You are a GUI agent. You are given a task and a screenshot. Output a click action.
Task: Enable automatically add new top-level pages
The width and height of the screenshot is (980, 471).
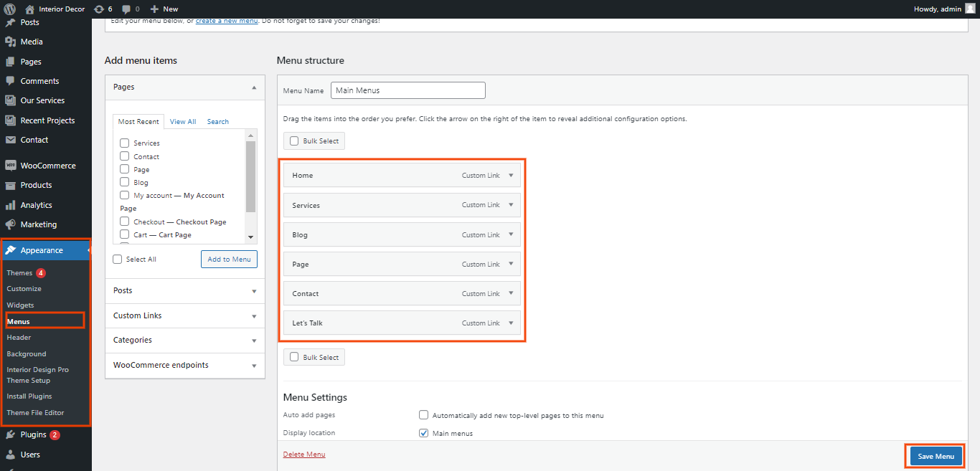click(x=424, y=415)
